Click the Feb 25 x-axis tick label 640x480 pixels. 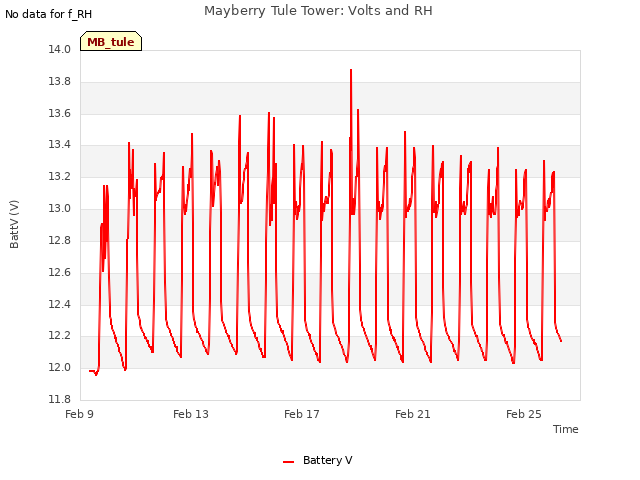pyautogui.click(x=524, y=414)
